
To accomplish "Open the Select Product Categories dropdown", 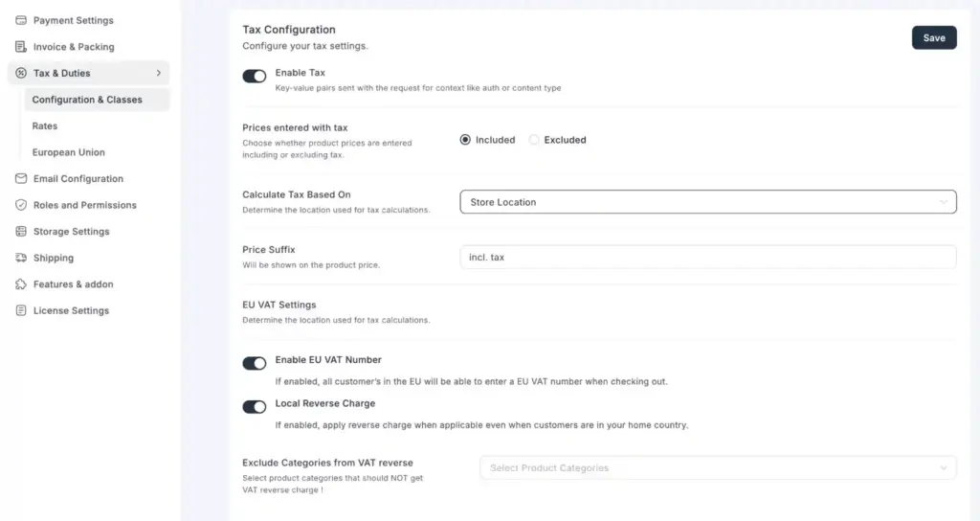I will click(x=718, y=467).
